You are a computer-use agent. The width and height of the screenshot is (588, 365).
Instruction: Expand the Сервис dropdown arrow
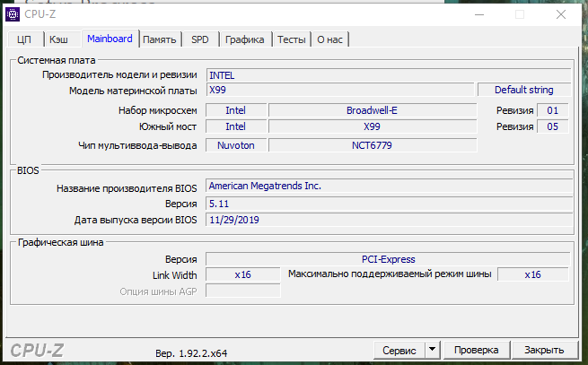pyautogui.click(x=433, y=350)
